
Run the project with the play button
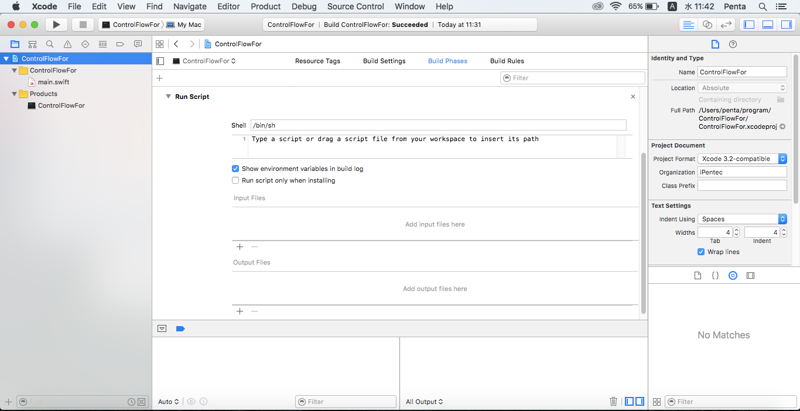click(56, 24)
